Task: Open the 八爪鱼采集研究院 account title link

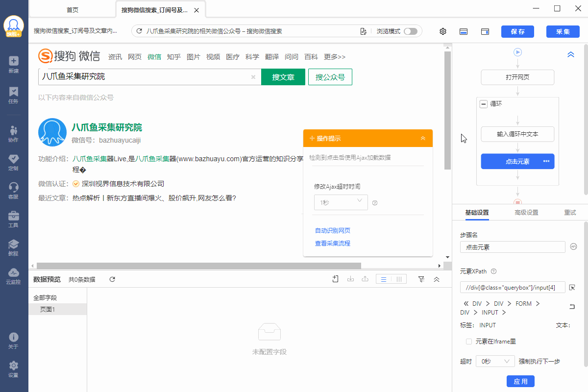Action: [x=107, y=127]
